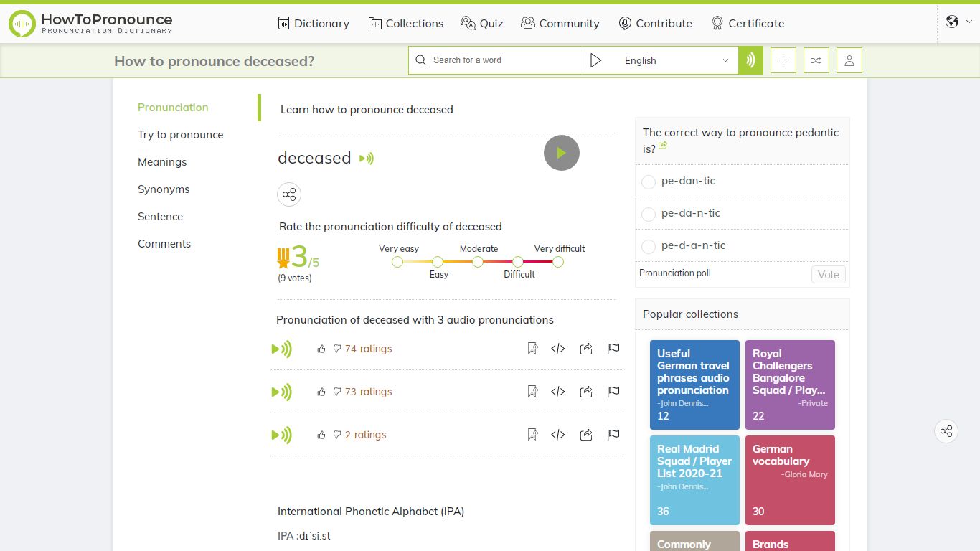Viewport: 980px width, 551px height.
Task: Click the embed code icon for 73 ratings row
Action: [x=558, y=392]
